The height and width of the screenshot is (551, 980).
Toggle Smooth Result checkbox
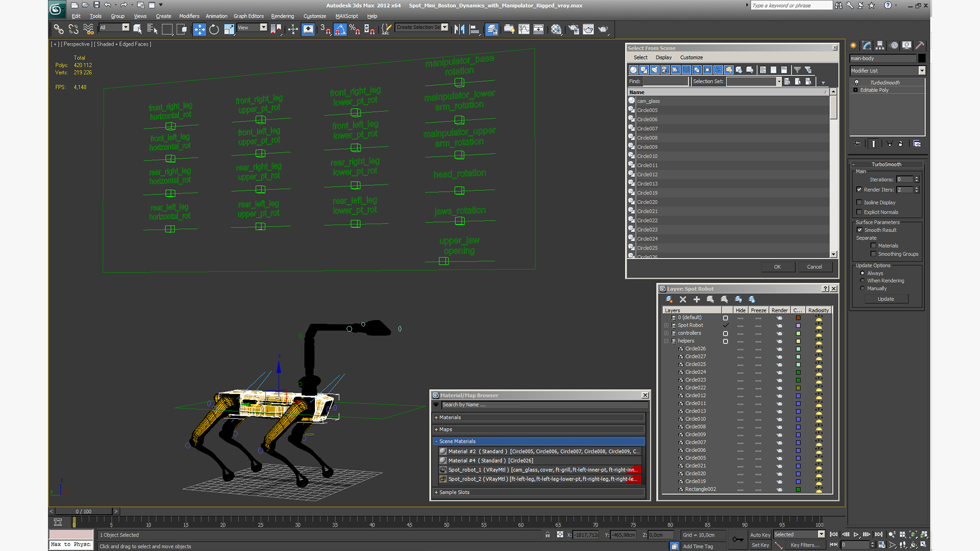click(860, 230)
